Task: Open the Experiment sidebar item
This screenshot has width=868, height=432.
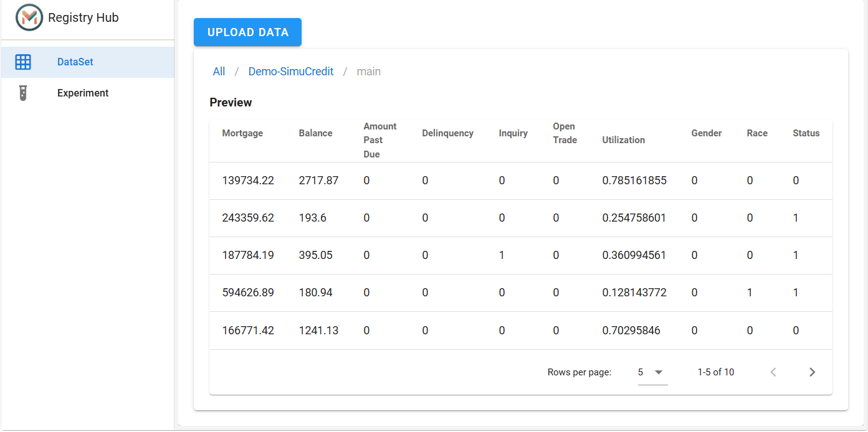Action: pos(87,93)
